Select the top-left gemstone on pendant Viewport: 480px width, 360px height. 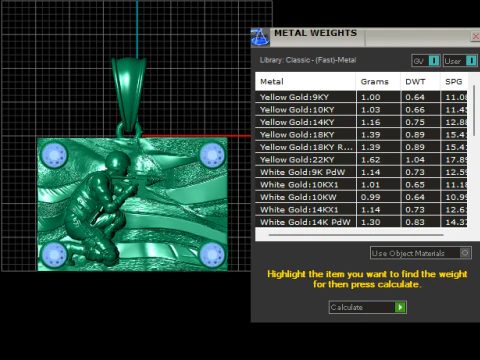click(54, 155)
